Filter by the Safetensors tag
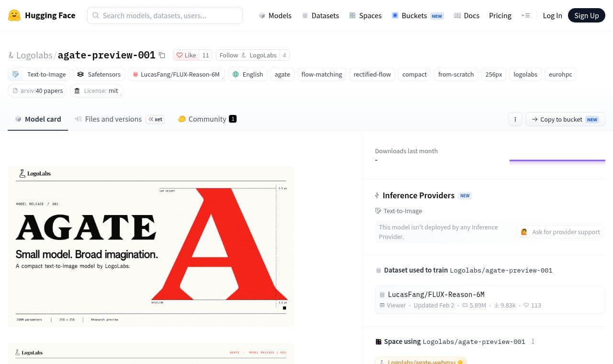 (99, 74)
